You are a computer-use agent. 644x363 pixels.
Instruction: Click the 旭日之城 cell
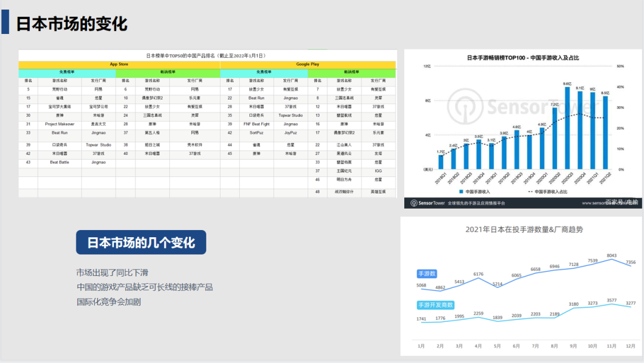point(153,145)
